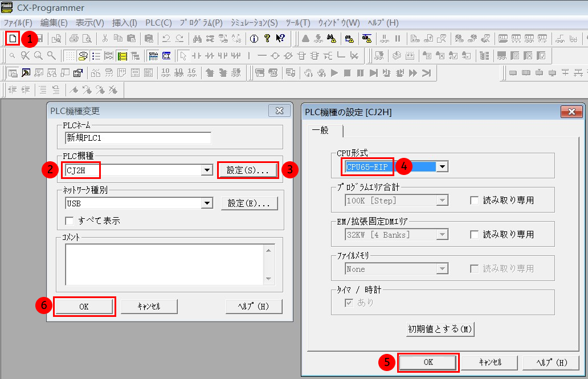Check 読み取り専用 for プログラムエリア合計
The image size is (588, 379).
click(475, 201)
